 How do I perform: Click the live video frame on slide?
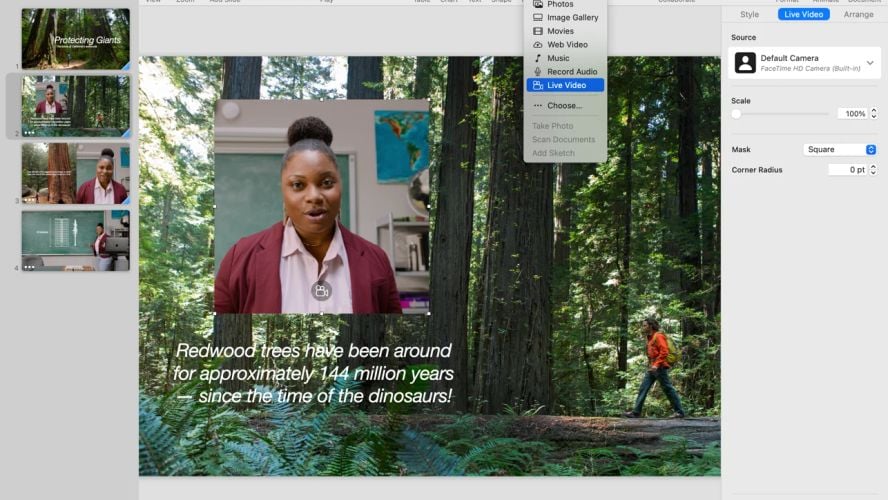322,207
